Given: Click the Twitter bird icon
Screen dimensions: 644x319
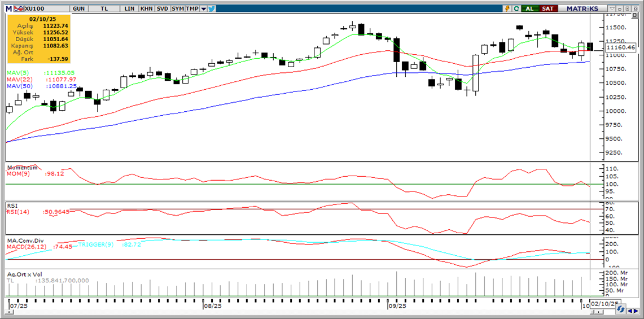Looking at the screenshot, I should [211, 8].
